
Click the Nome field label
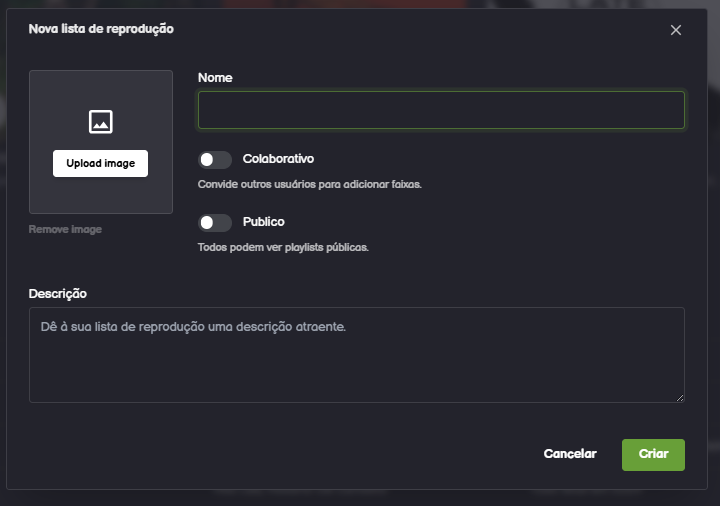coord(215,77)
